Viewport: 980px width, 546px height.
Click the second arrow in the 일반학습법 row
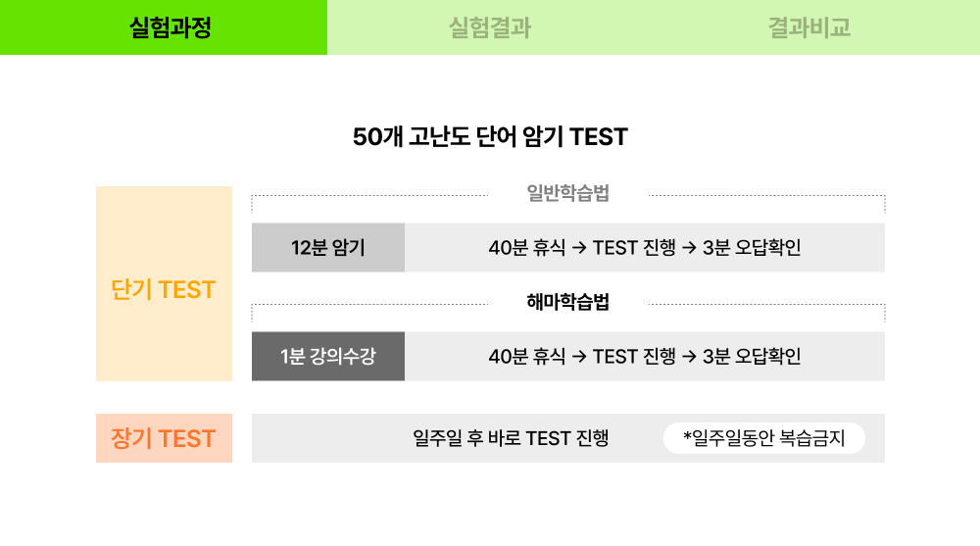pos(689,248)
